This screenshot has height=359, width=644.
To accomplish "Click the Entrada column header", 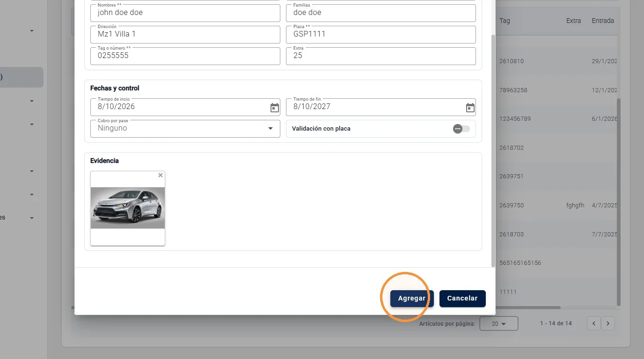I will (x=603, y=21).
